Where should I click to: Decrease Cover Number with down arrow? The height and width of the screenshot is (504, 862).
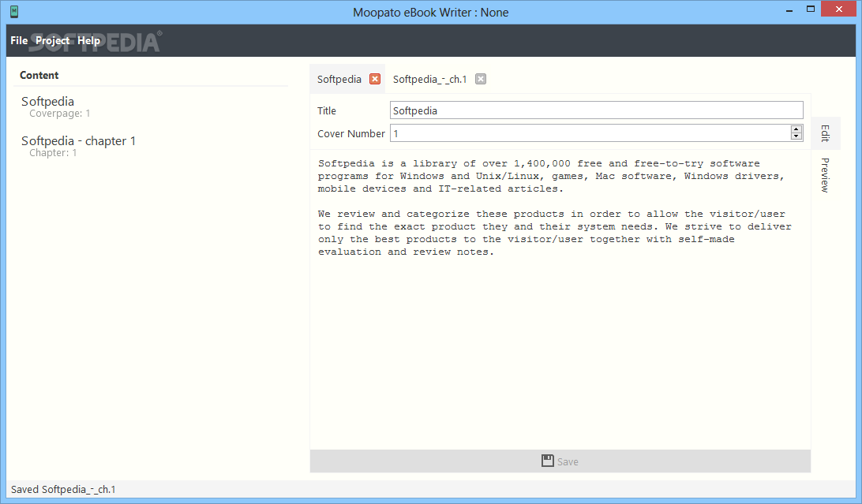point(796,136)
